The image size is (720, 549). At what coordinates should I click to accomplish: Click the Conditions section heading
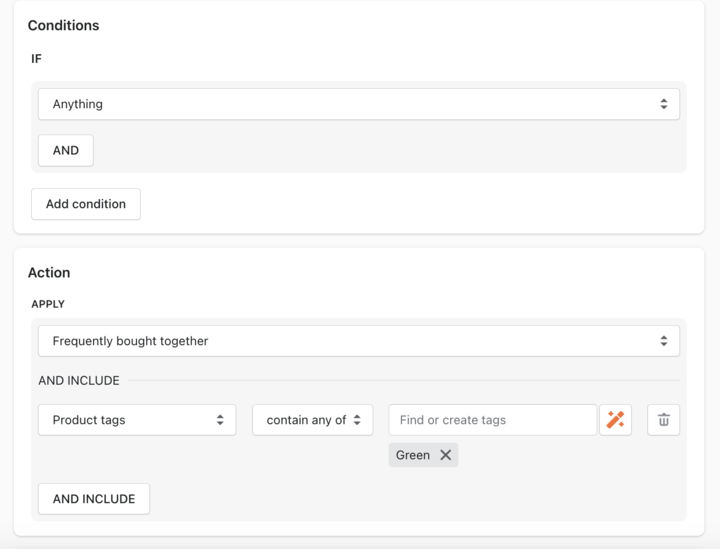[63, 25]
